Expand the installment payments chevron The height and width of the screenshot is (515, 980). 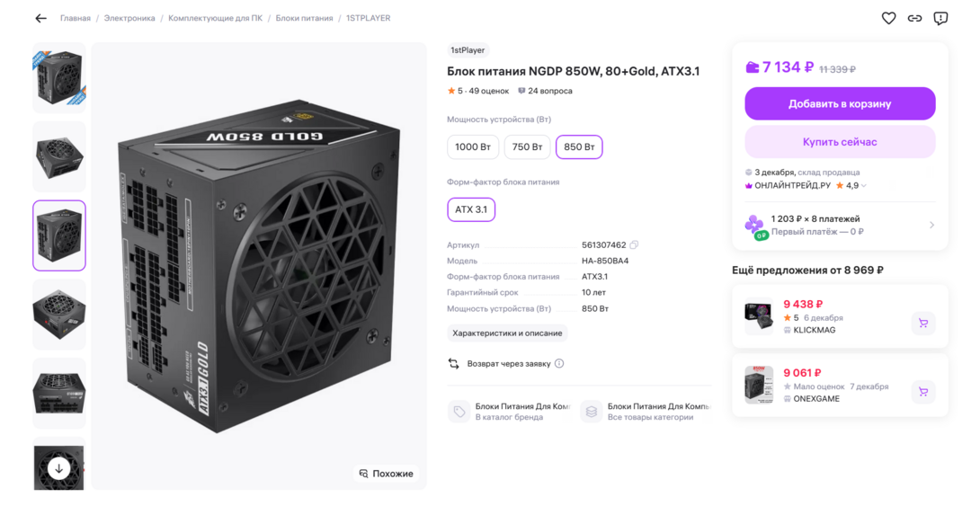click(931, 225)
